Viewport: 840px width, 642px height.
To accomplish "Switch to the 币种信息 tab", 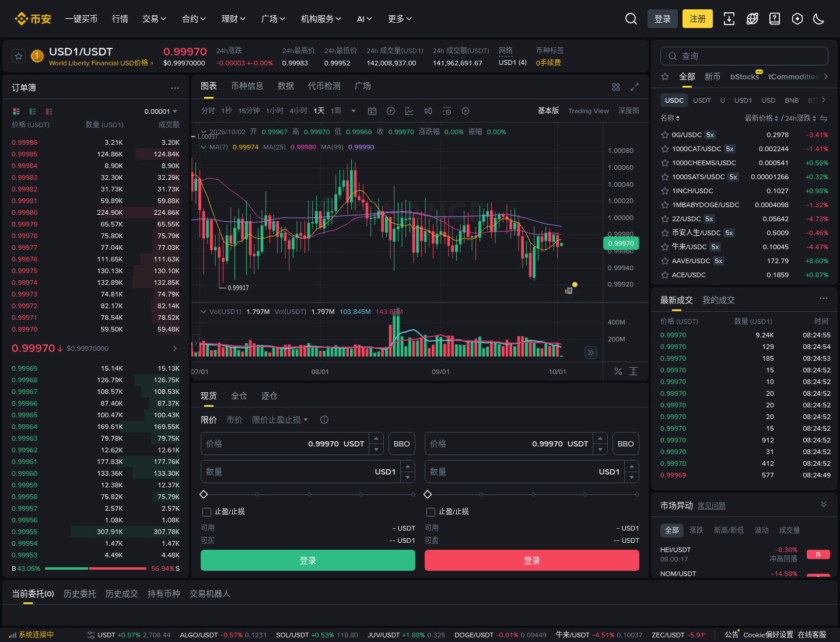I will point(247,86).
